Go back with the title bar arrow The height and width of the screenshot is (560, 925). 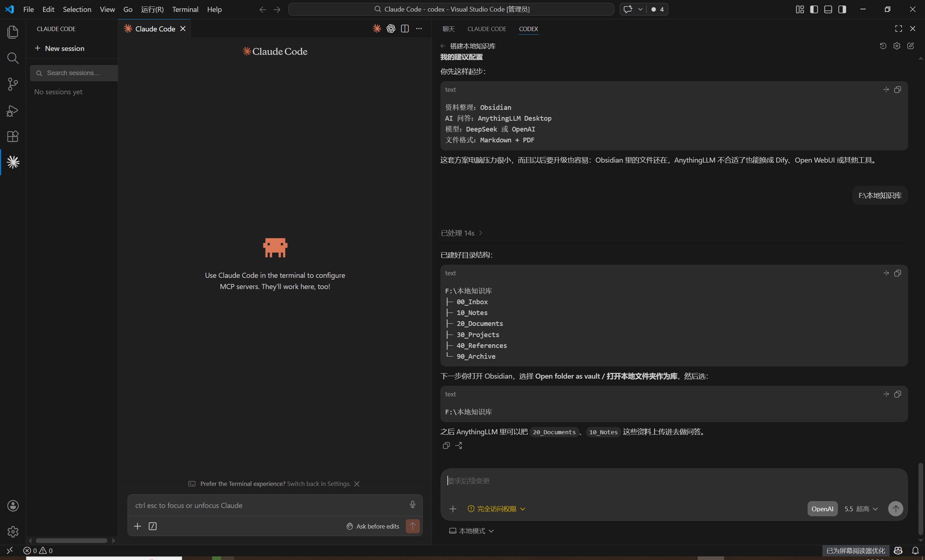[263, 9]
